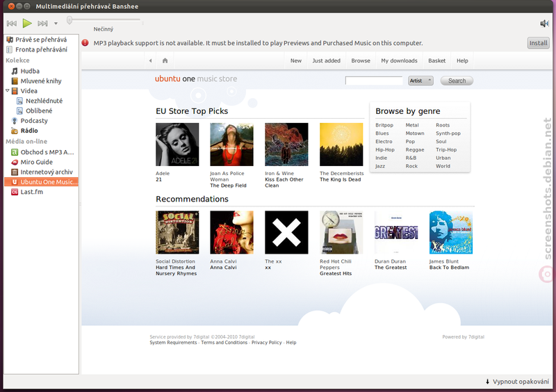Click the Obchod s MP3 Amazon icon
The height and width of the screenshot is (392, 556).
15,152
